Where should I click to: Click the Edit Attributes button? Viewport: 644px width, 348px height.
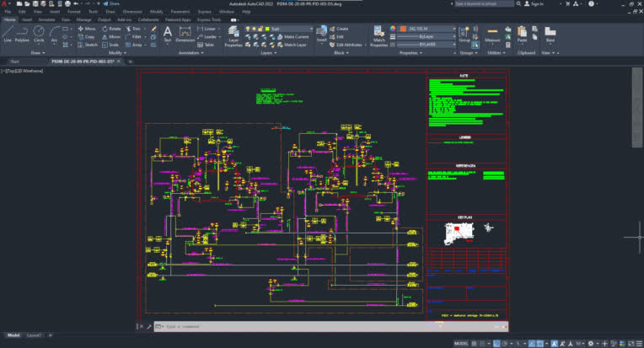point(346,45)
